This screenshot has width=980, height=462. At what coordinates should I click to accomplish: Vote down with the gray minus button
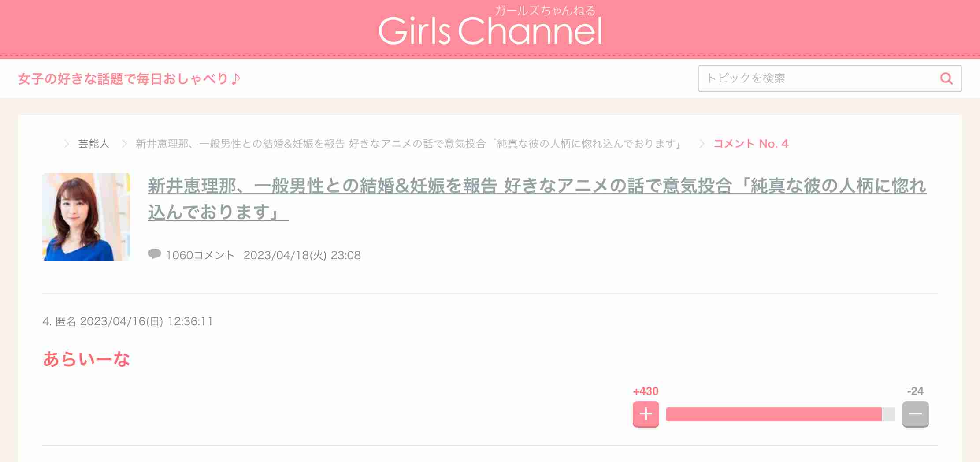click(x=915, y=414)
